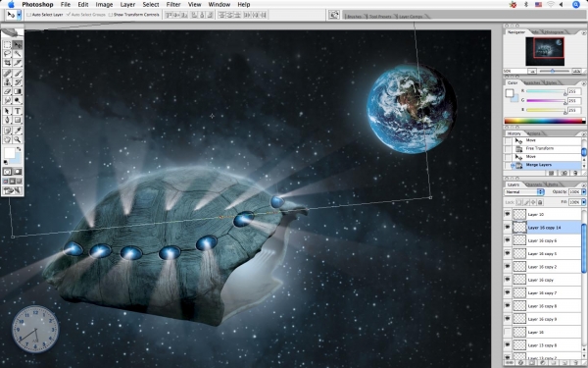
Task: Select the History Brush tool
Action: pos(18,82)
